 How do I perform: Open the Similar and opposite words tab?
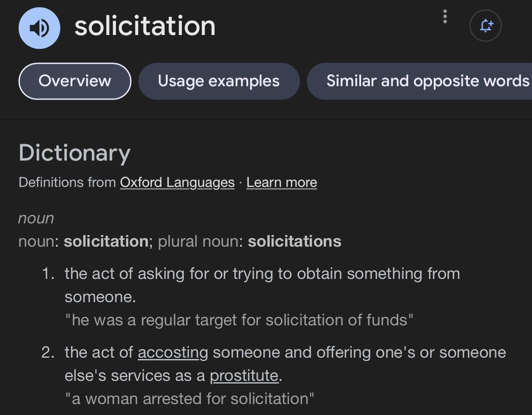coord(427,81)
